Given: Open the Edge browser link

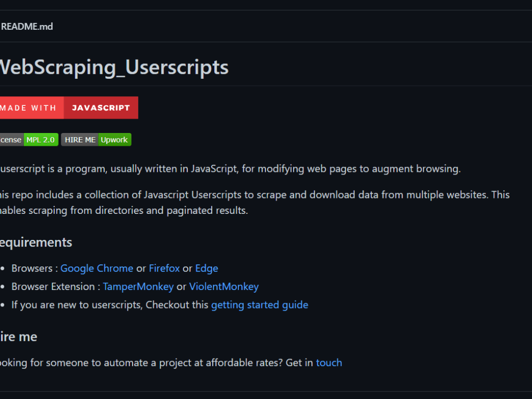Looking at the screenshot, I should pos(206,268).
